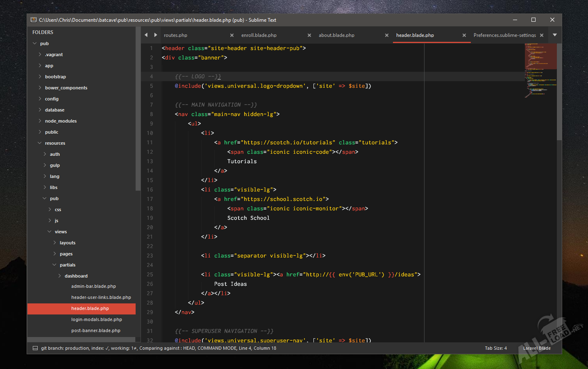Screen dimensions: 588x369
Task: Close the about.blade.php tab
Action: click(x=387, y=35)
